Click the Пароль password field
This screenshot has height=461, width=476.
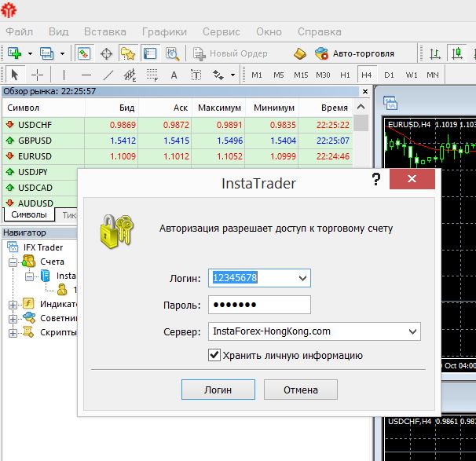pos(259,305)
